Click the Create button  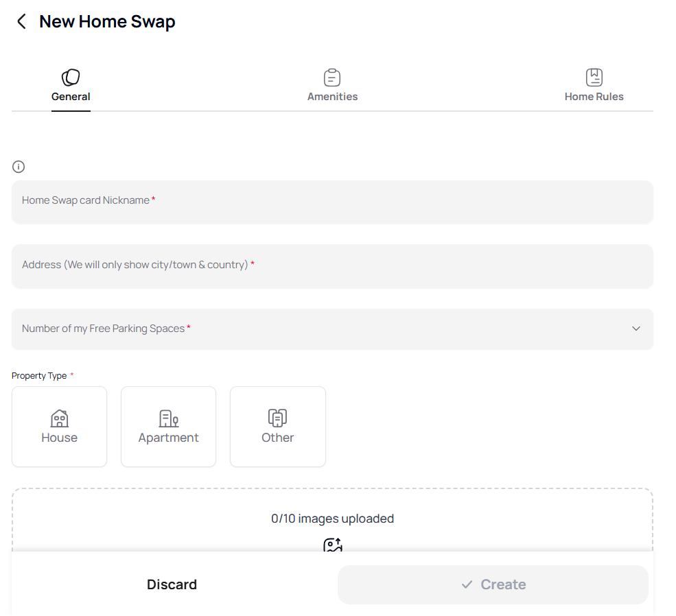(x=493, y=584)
